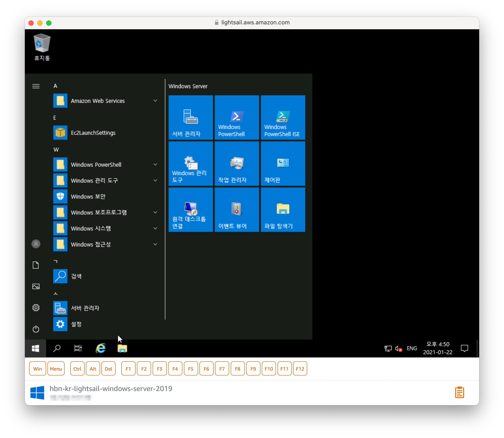Launch Internet Explorer from the taskbar
This screenshot has width=504, height=438.
pyautogui.click(x=100, y=348)
